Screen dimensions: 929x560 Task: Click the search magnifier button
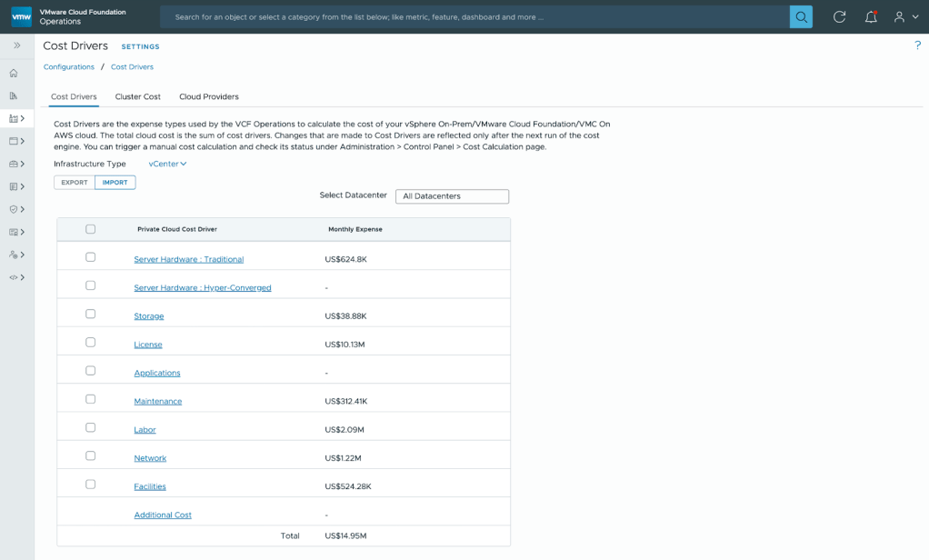click(801, 16)
